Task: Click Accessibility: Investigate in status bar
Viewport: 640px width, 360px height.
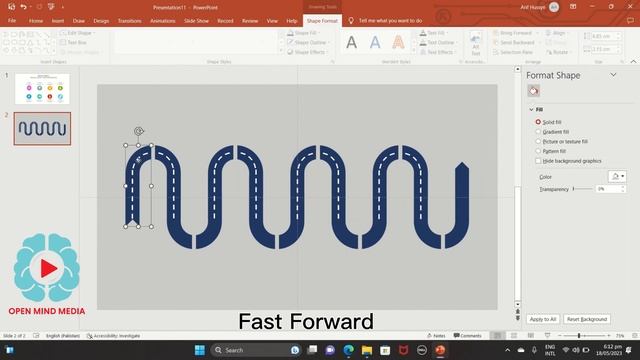Action: pyautogui.click(x=113, y=336)
